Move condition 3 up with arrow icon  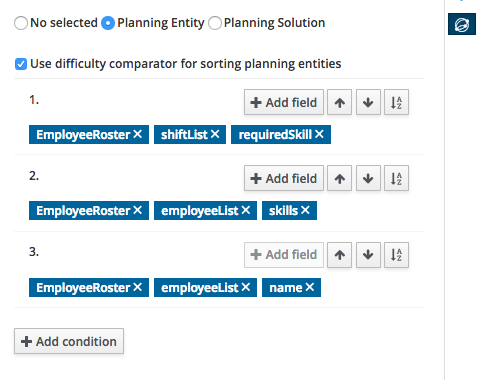pos(339,255)
